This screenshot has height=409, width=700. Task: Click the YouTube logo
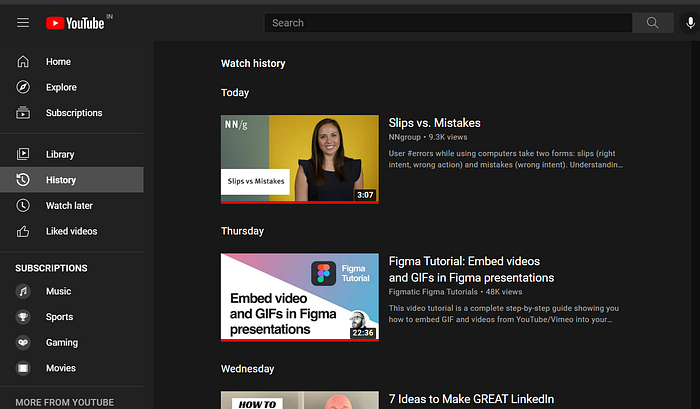tap(75, 23)
